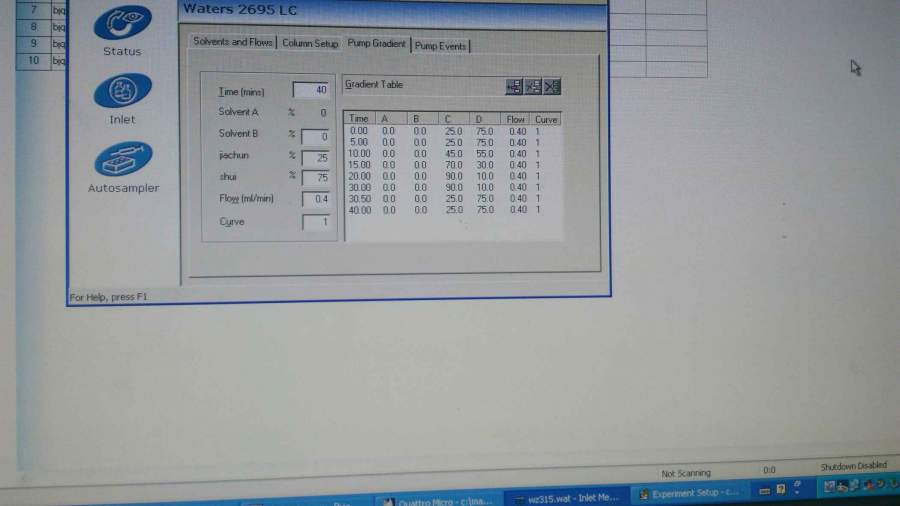Click the shui percent field

tap(315, 178)
